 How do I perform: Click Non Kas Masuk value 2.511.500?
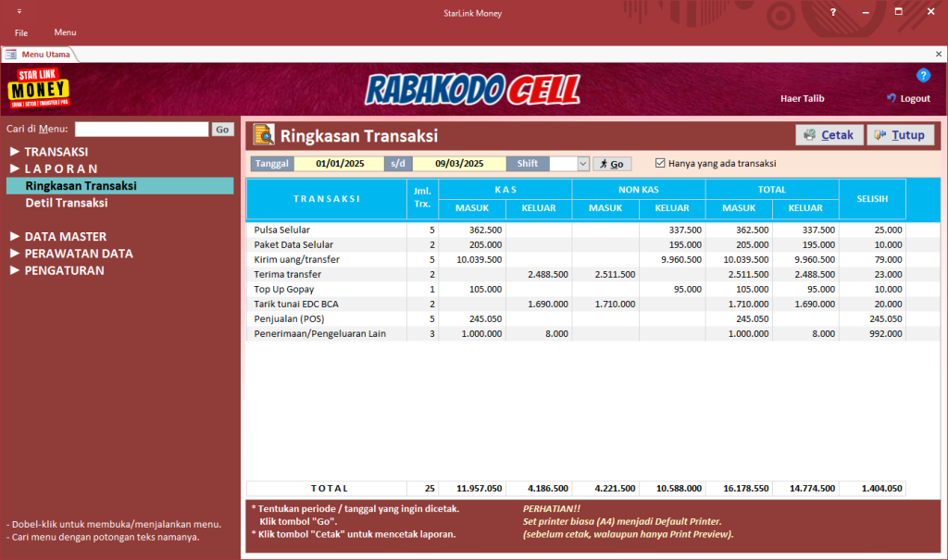pyautogui.click(x=615, y=274)
